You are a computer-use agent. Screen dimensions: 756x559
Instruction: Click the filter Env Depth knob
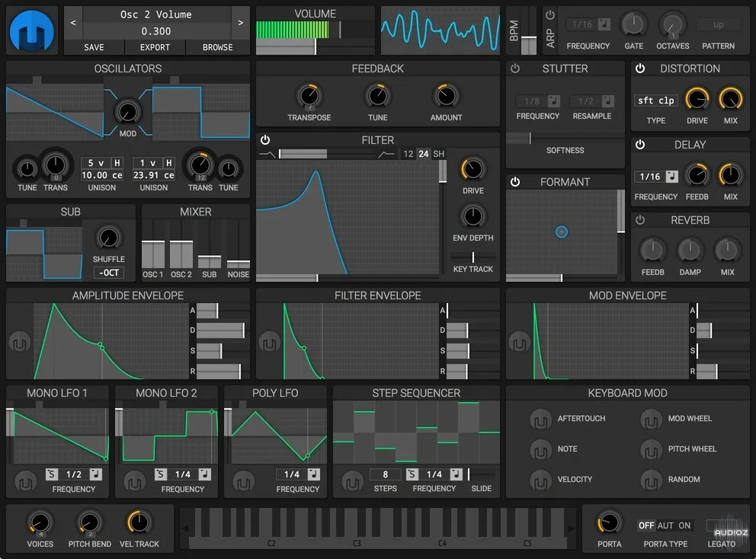coord(473,216)
